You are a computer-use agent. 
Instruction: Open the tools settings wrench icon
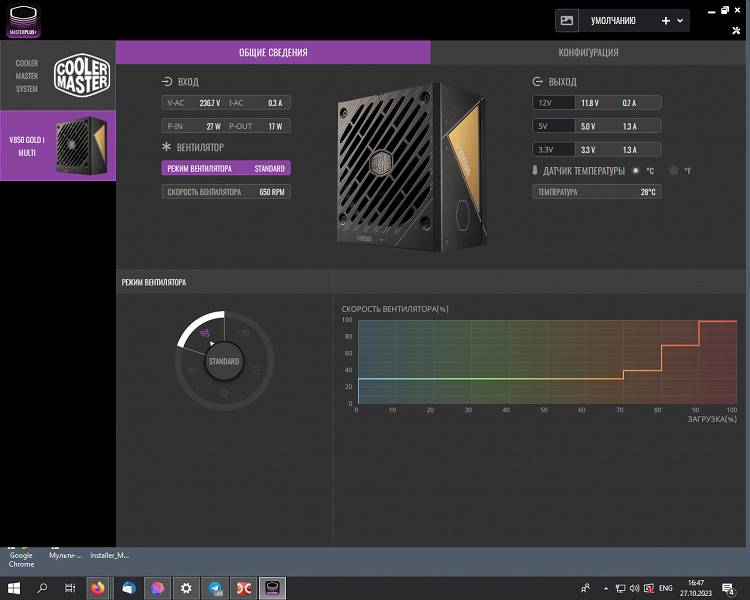[x=736, y=31]
